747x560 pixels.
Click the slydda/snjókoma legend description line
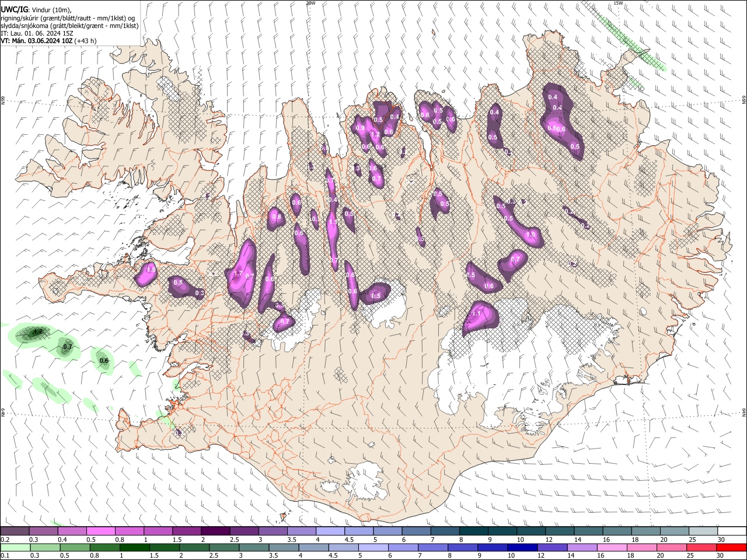(69, 26)
